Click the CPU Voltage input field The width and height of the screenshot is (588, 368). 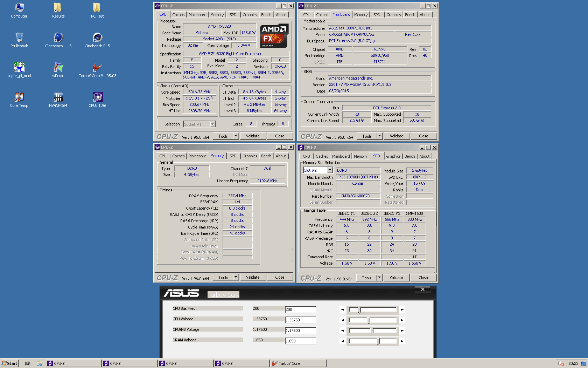(x=300, y=320)
